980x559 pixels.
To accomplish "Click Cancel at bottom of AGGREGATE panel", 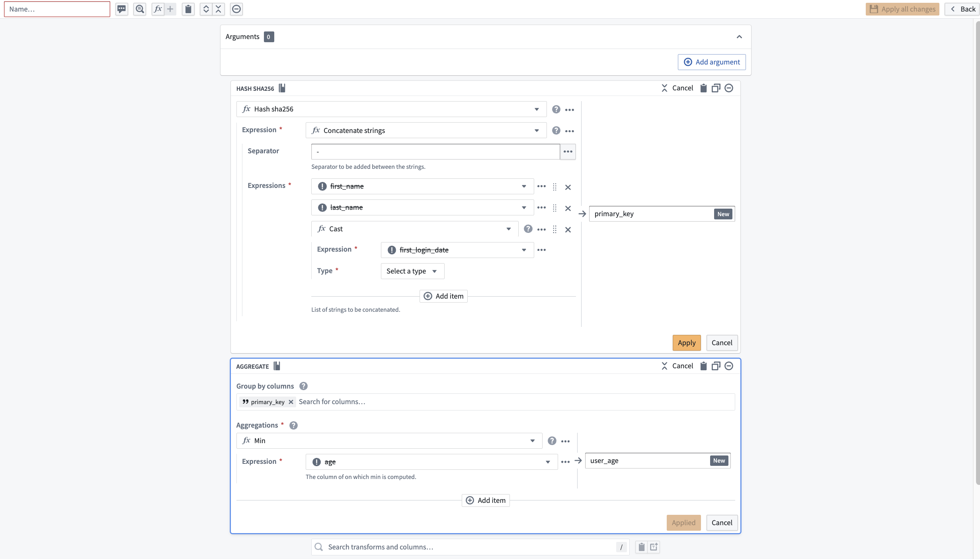I will click(x=722, y=523).
